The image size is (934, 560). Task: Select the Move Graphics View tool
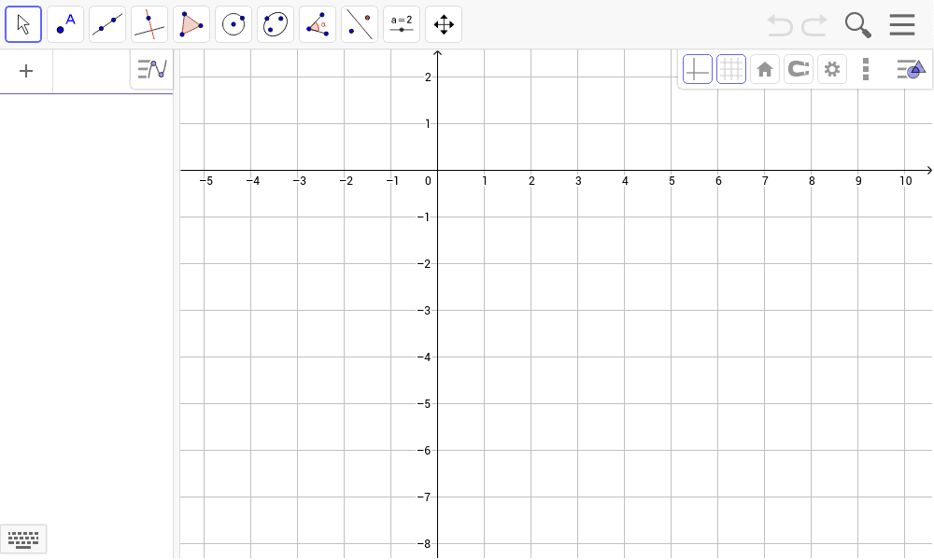tap(443, 24)
